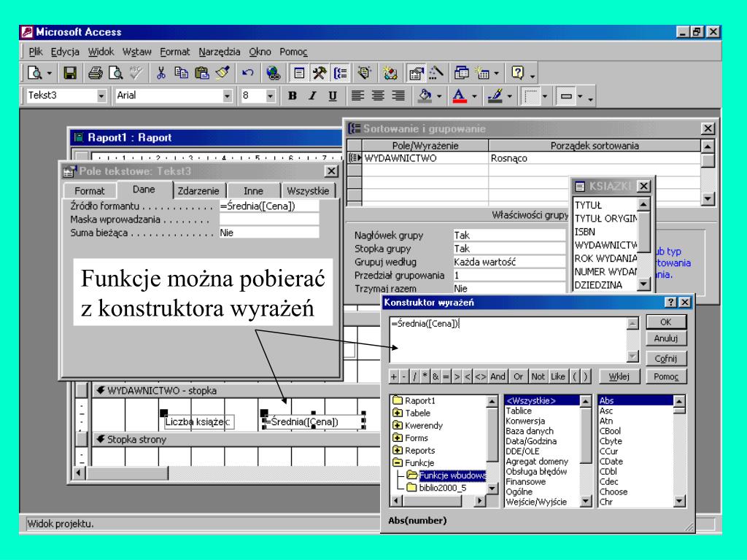
Task: Toggle Bold formatting
Action: pyautogui.click(x=293, y=96)
